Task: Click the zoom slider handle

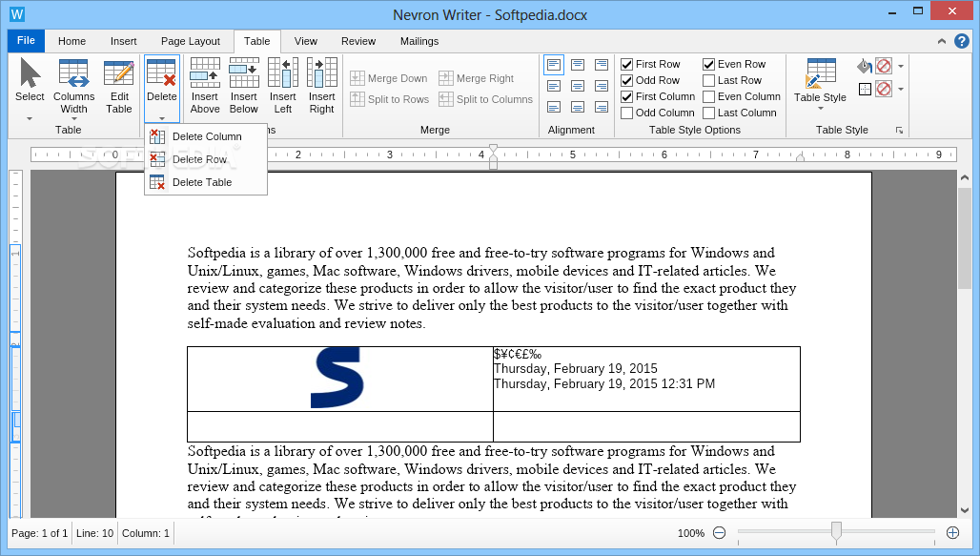Action: point(836,531)
